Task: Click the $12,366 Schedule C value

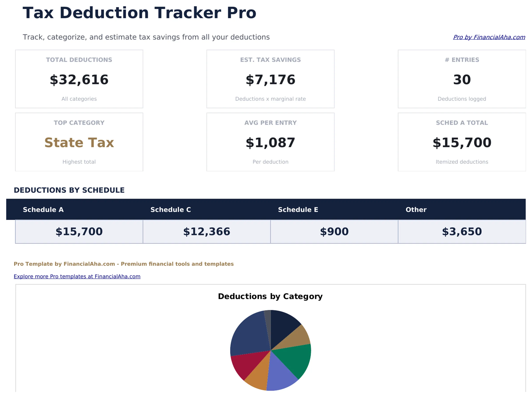Action: click(x=206, y=231)
